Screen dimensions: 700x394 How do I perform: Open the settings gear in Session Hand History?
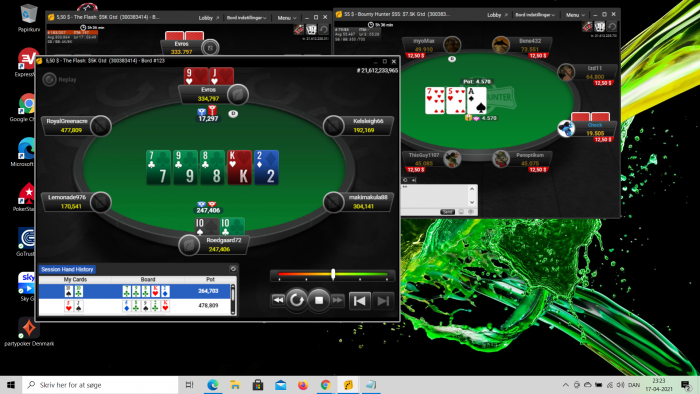[x=233, y=269]
